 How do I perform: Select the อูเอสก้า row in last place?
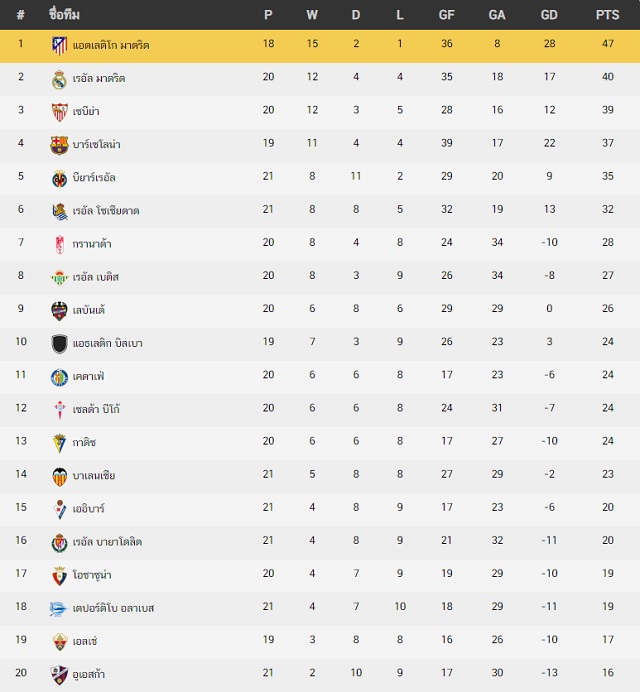(320, 675)
